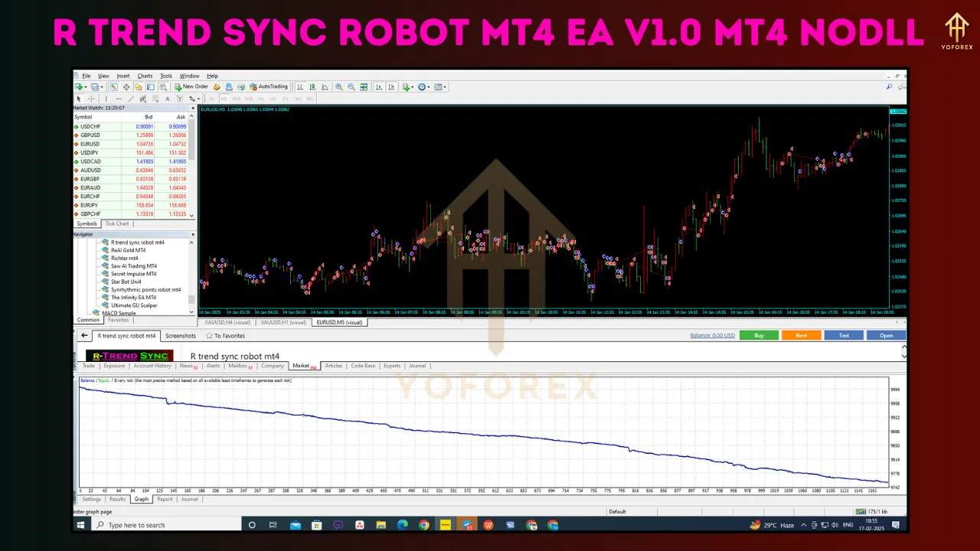Open the Screenshots tab
Image resolution: width=980 pixels, height=551 pixels.
(181, 336)
